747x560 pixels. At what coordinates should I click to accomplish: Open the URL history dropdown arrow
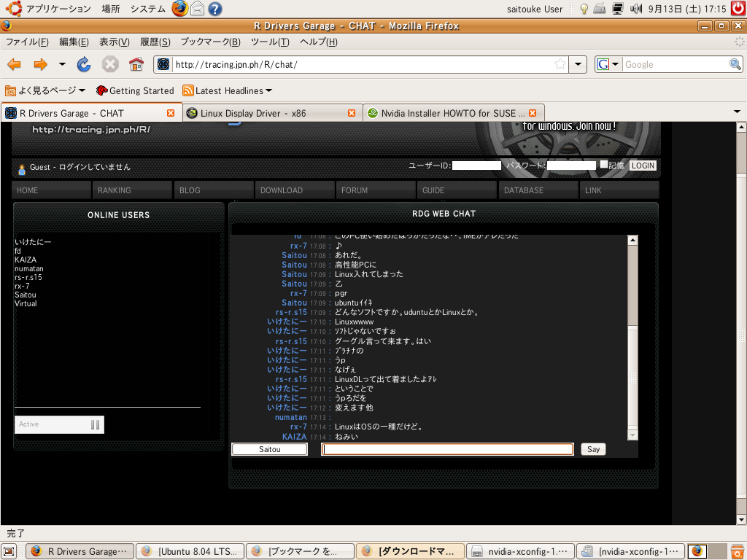point(578,64)
